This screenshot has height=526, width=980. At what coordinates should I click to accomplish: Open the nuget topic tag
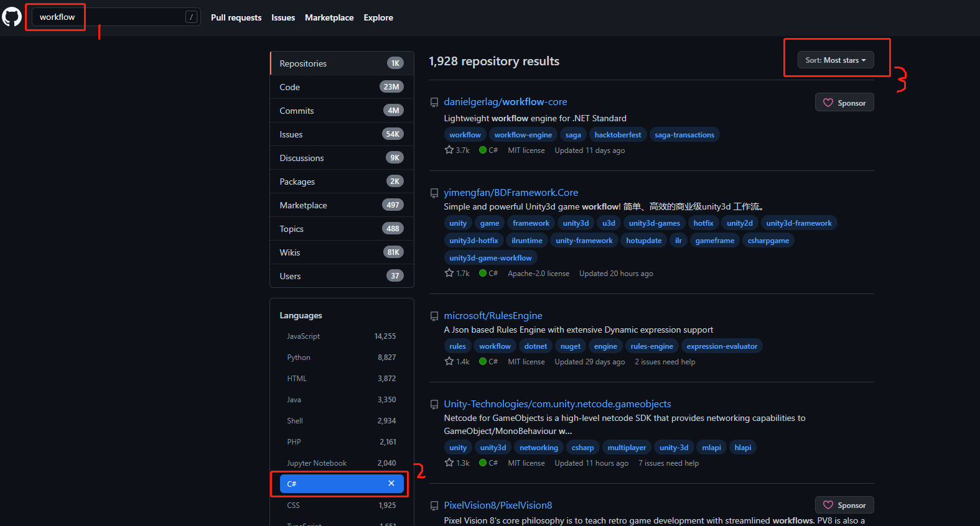coord(570,346)
